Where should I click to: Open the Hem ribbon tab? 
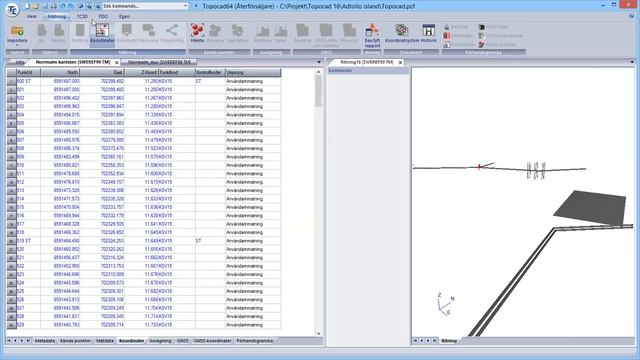pyautogui.click(x=31, y=16)
